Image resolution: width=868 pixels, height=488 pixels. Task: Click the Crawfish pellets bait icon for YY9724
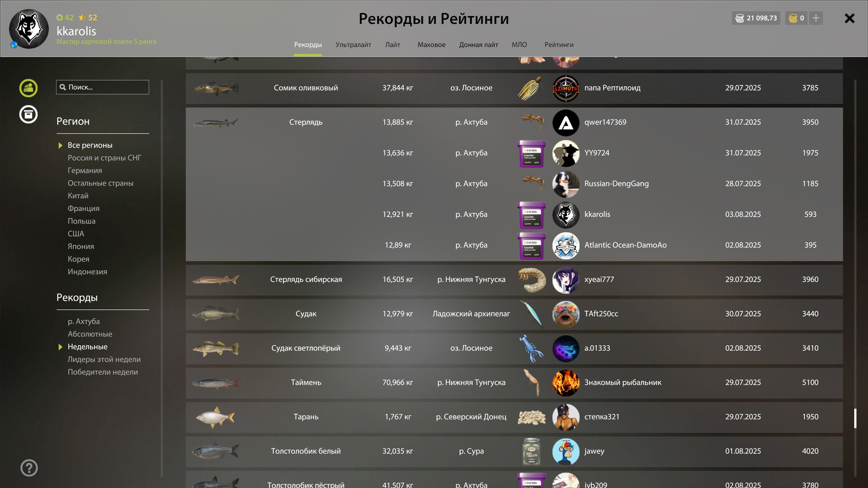pos(531,154)
